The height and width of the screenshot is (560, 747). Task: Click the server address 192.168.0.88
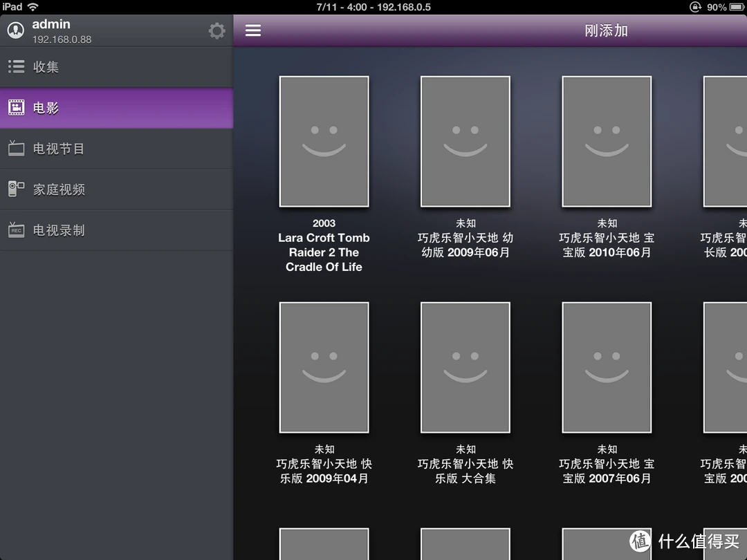click(62, 39)
